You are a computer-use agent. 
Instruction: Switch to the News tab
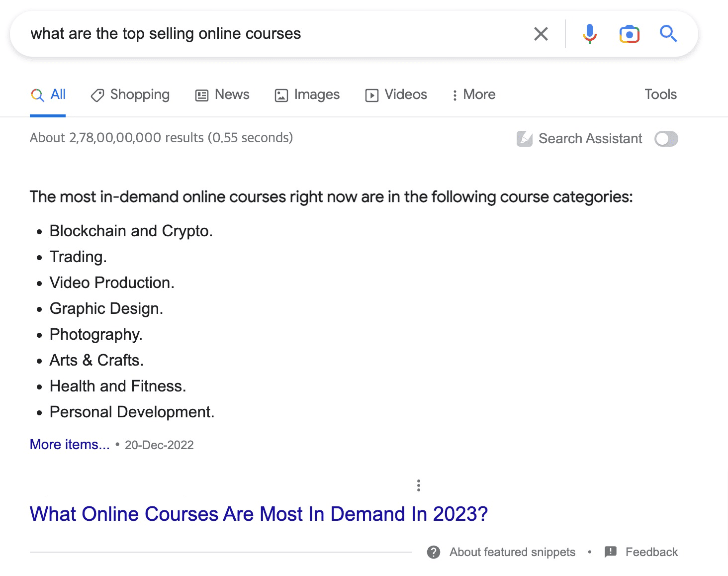tap(222, 95)
